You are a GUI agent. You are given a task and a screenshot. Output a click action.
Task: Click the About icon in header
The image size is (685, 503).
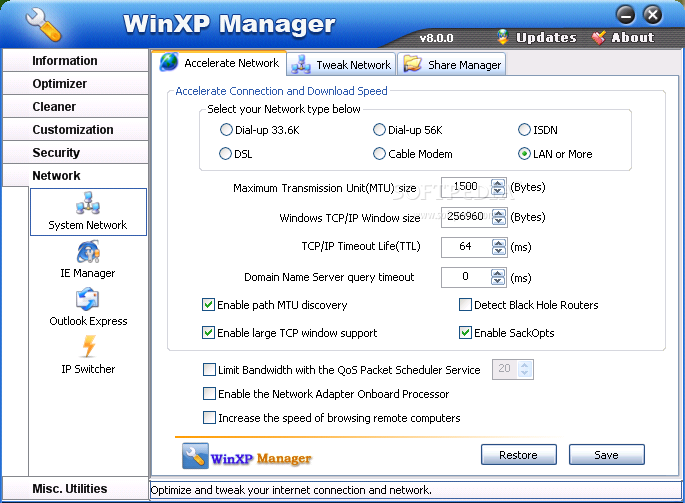(599, 37)
